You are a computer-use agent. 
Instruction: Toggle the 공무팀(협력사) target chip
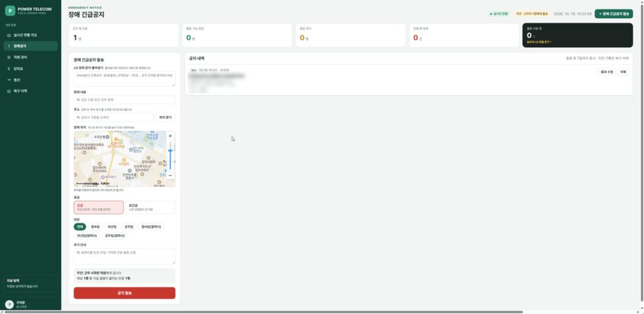(115, 236)
